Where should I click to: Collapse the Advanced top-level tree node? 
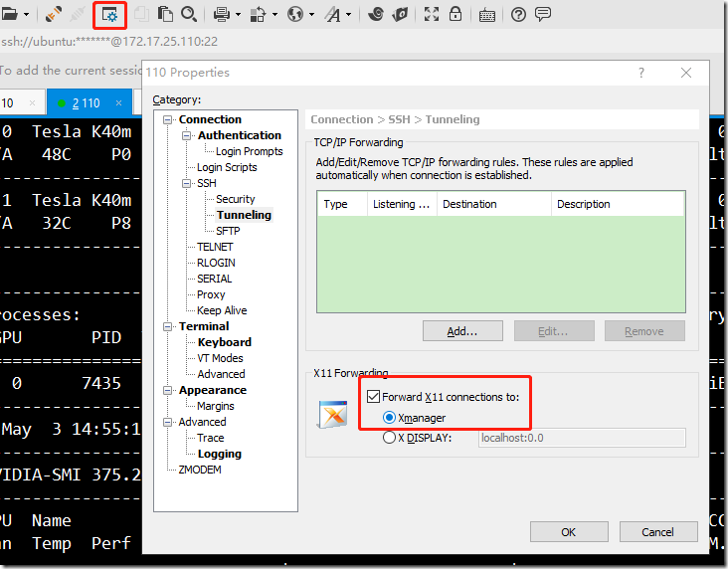pos(167,422)
